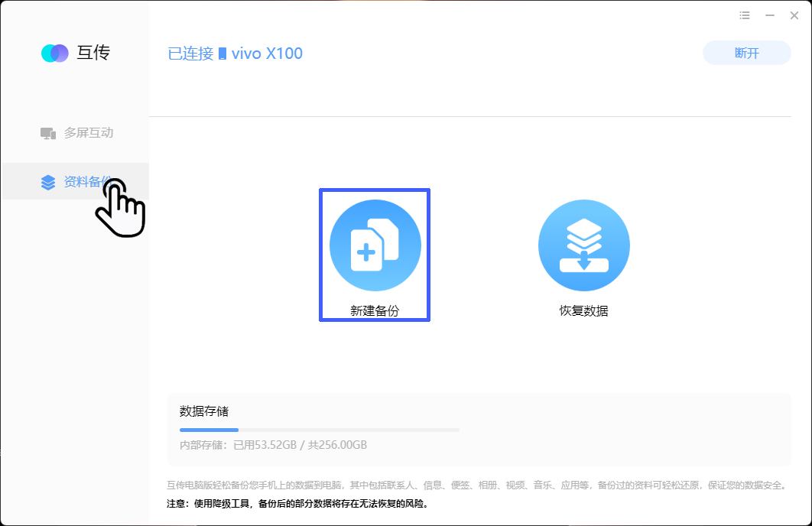Open the hamburger menu in title bar
The image size is (812, 526).
click(x=745, y=15)
